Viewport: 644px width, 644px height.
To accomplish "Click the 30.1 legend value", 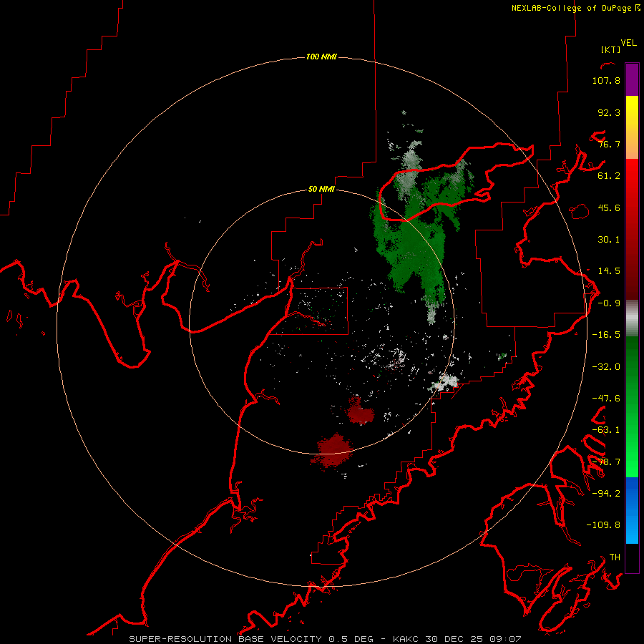I will [x=609, y=240].
